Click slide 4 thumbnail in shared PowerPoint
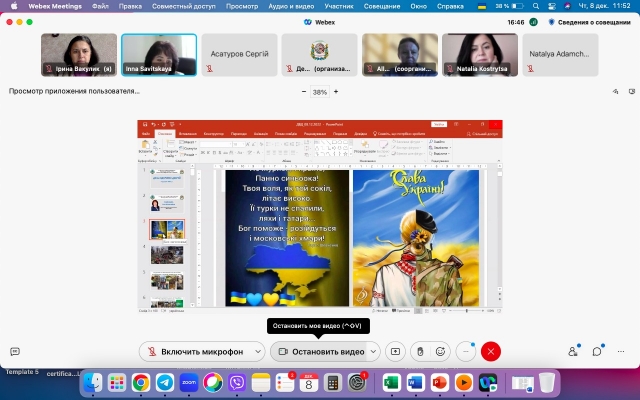This screenshot has width=640, height=400. [167, 255]
